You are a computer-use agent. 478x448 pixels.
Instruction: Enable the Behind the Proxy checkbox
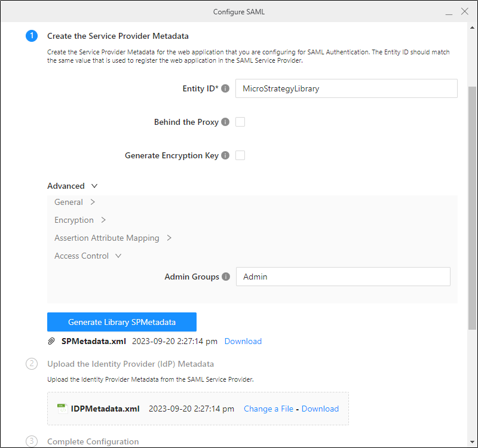[x=240, y=122]
